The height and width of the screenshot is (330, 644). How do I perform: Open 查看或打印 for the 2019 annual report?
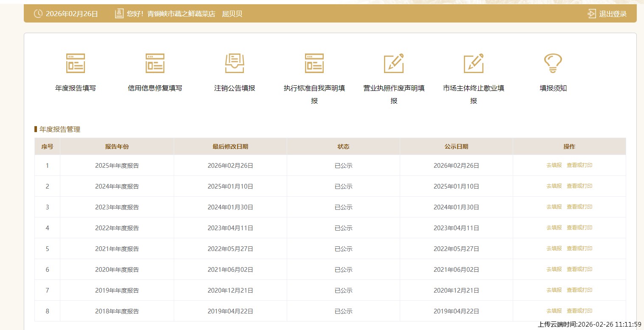pos(579,290)
